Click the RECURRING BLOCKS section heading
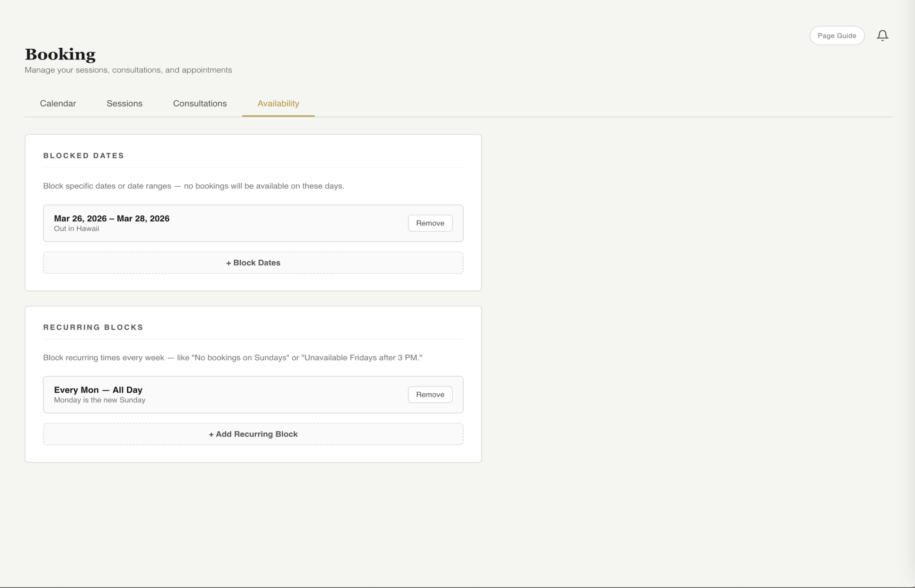The width and height of the screenshot is (915, 588). click(93, 327)
